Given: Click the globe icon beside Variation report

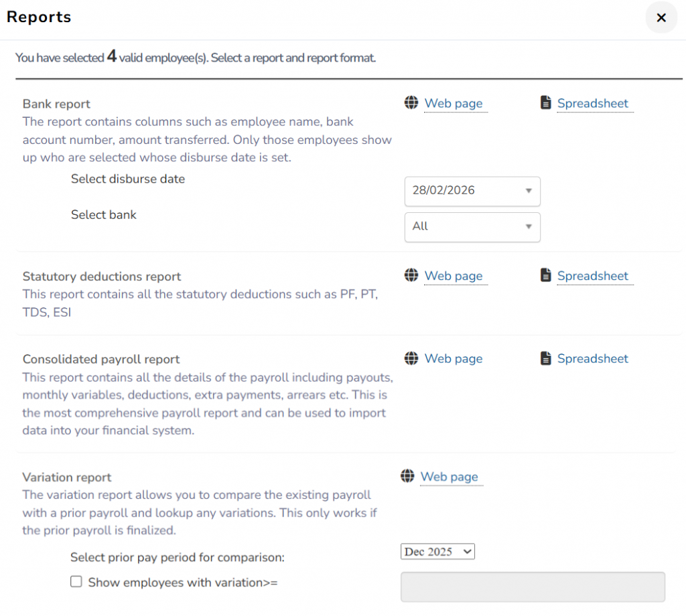Looking at the screenshot, I should tap(407, 476).
